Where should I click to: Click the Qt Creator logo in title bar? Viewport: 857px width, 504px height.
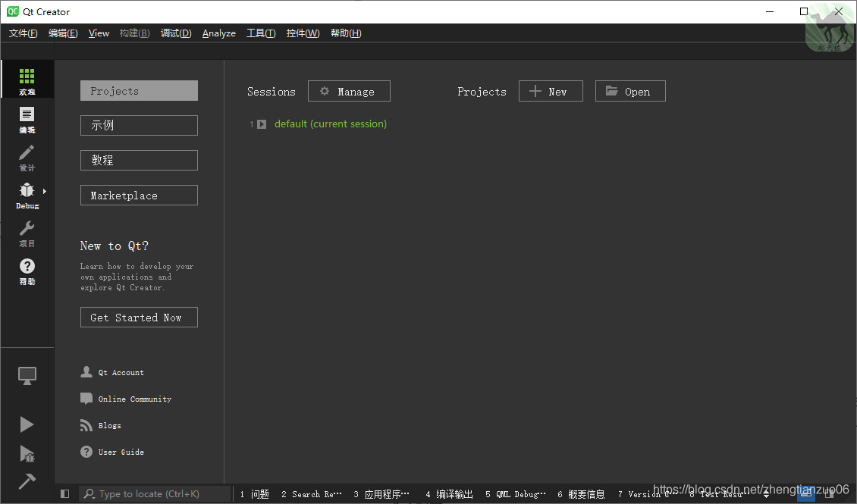pyautogui.click(x=13, y=11)
